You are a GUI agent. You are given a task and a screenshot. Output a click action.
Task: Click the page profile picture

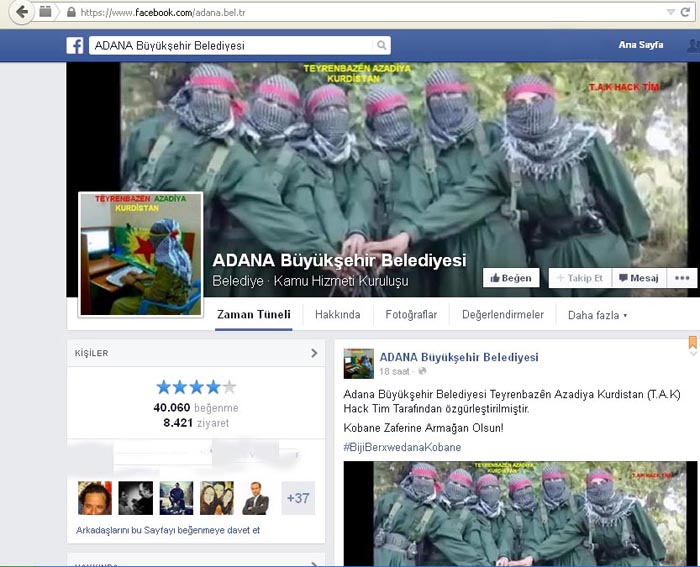pyautogui.click(x=141, y=255)
